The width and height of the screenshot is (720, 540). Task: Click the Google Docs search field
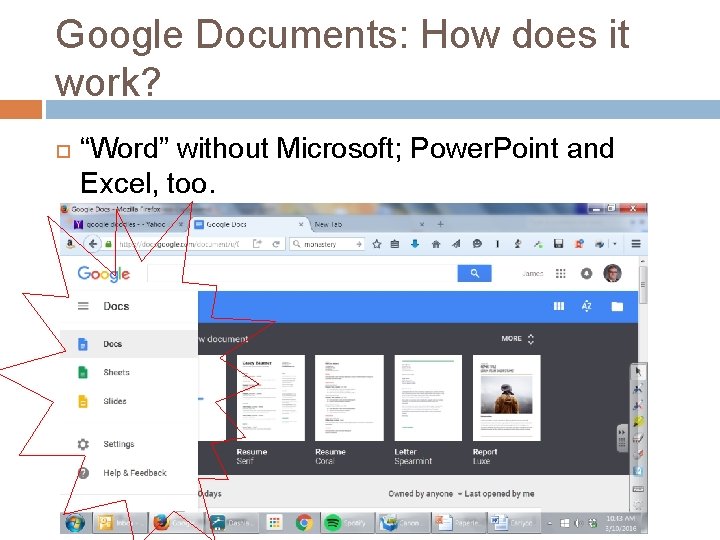(302, 273)
